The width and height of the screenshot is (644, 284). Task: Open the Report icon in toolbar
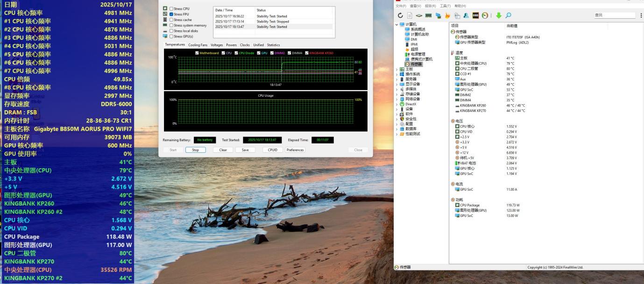point(409,15)
